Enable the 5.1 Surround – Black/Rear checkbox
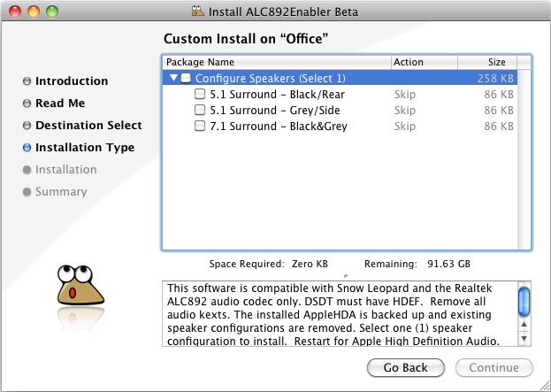 tap(199, 95)
